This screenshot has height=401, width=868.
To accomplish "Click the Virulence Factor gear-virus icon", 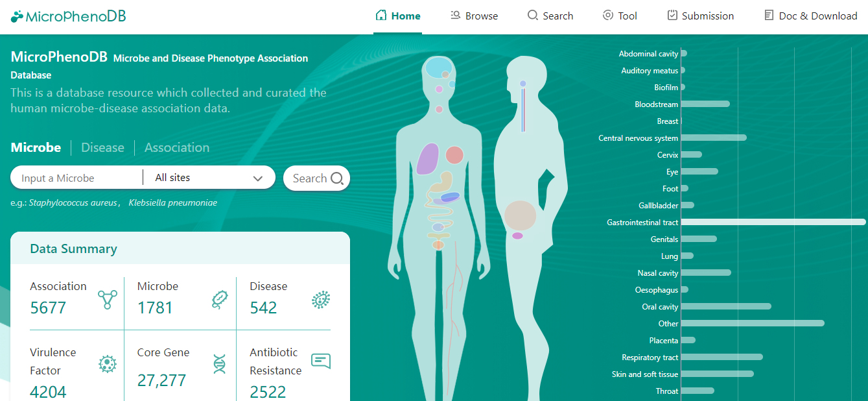I will [108, 364].
